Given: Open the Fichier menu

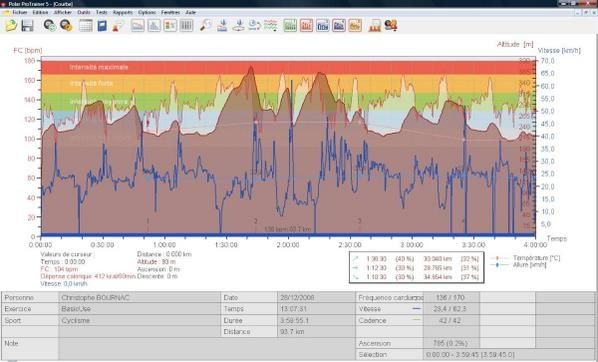Looking at the screenshot, I should point(20,12).
